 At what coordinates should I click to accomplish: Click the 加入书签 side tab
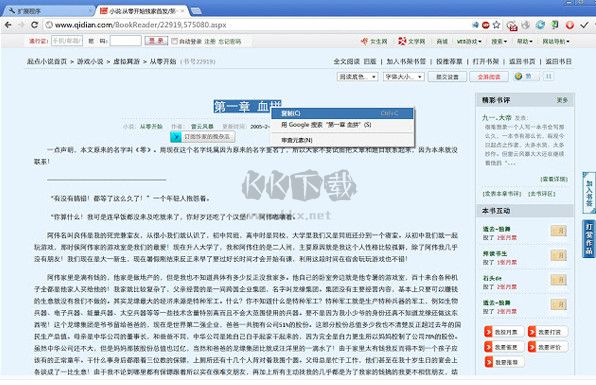[589, 193]
